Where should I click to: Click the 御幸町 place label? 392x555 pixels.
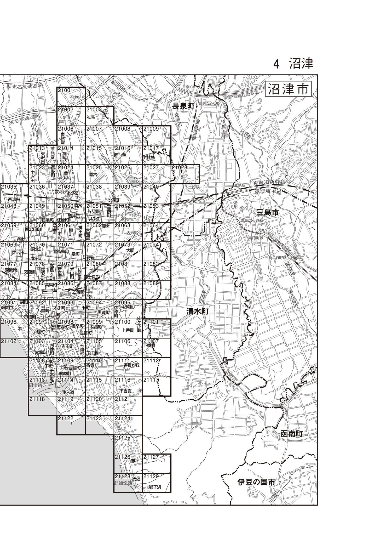point(77,326)
